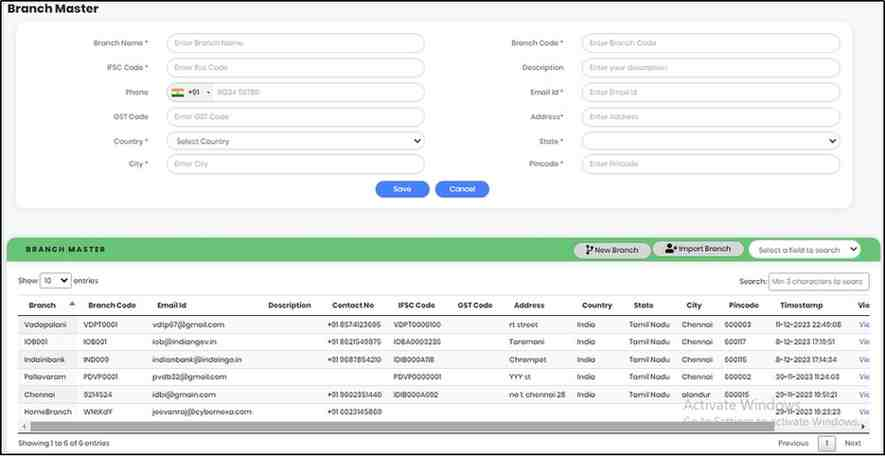Click address cell Taramani
The width and height of the screenshot is (885, 456).
click(x=525, y=342)
